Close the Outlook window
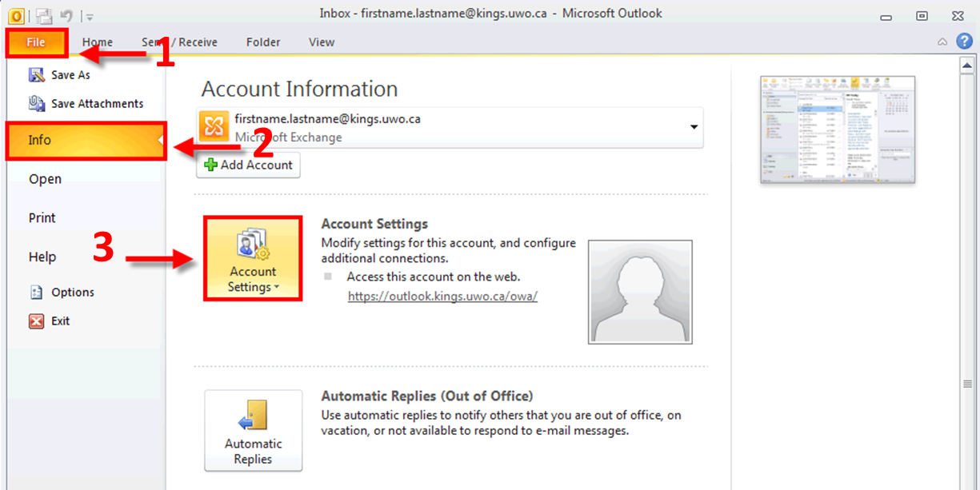This screenshot has width=980, height=490. [x=958, y=15]
